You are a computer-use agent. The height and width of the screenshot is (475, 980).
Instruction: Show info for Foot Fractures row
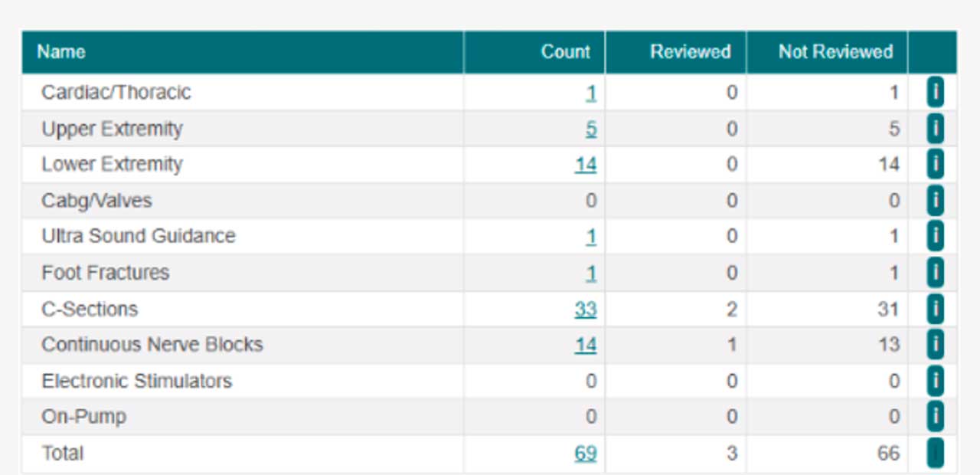coord(935,273)
